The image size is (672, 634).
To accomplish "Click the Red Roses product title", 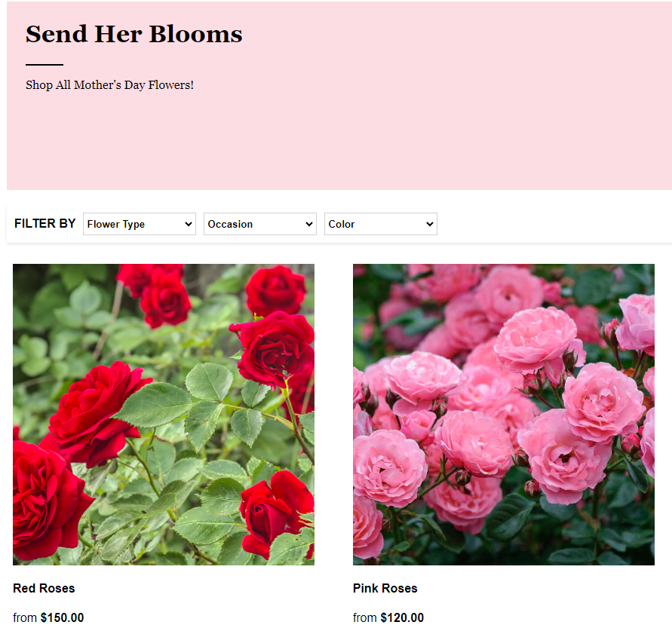I will [44, 588].
